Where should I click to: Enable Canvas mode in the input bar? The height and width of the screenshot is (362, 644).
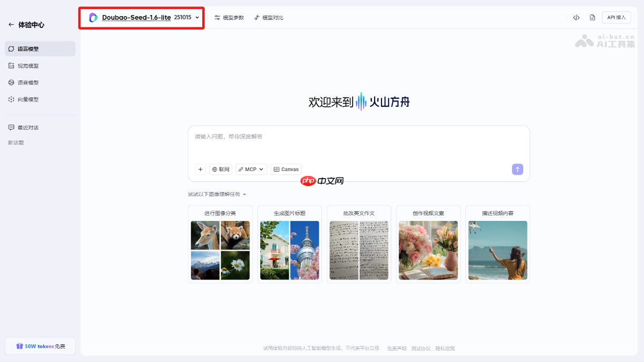[286, 169]
